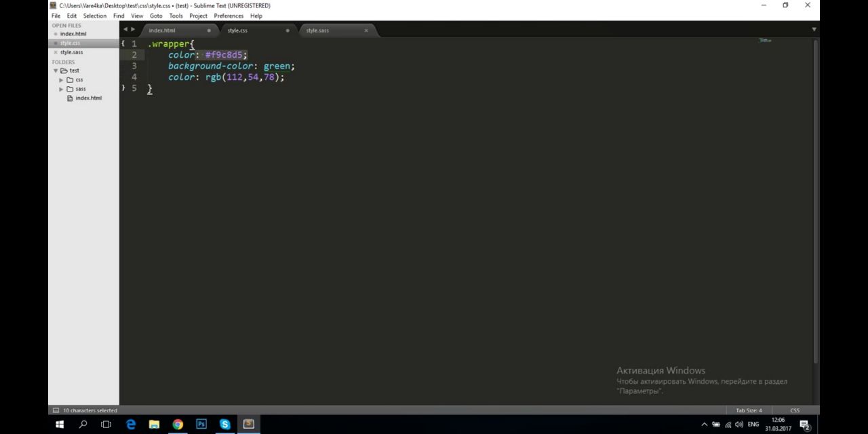The height and width of the screenshot is (434, 868).
Task: Open the Edit menu
Action: coord(72,16)
